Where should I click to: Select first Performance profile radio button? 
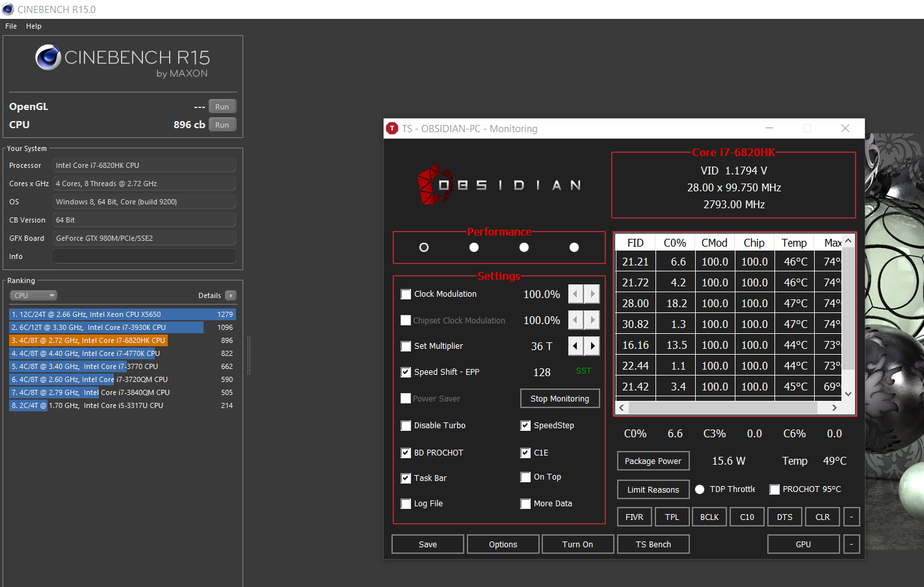[424, 247]
